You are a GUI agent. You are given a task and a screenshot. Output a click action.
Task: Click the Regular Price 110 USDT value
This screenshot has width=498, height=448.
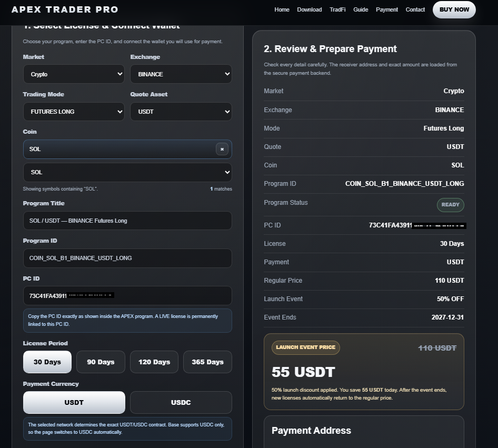pyautogui.click(x=450, y=281)
